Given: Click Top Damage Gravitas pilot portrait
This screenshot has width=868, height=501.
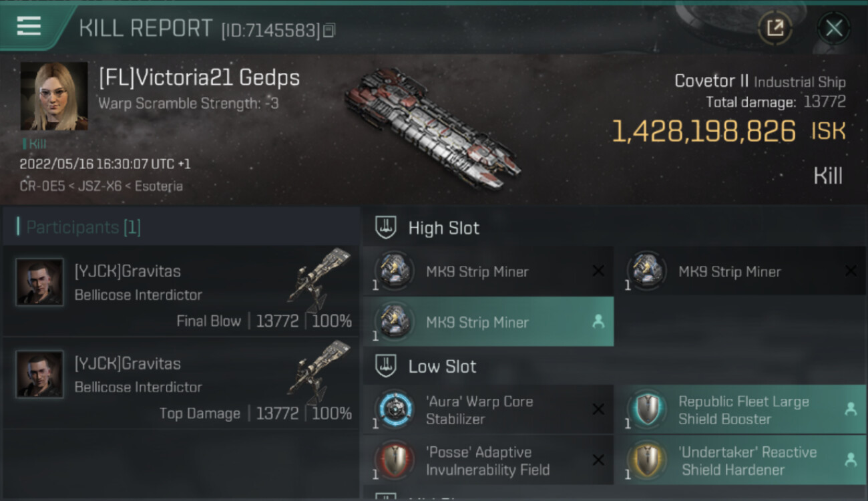Looking at the screenshot, I should 40,375.
